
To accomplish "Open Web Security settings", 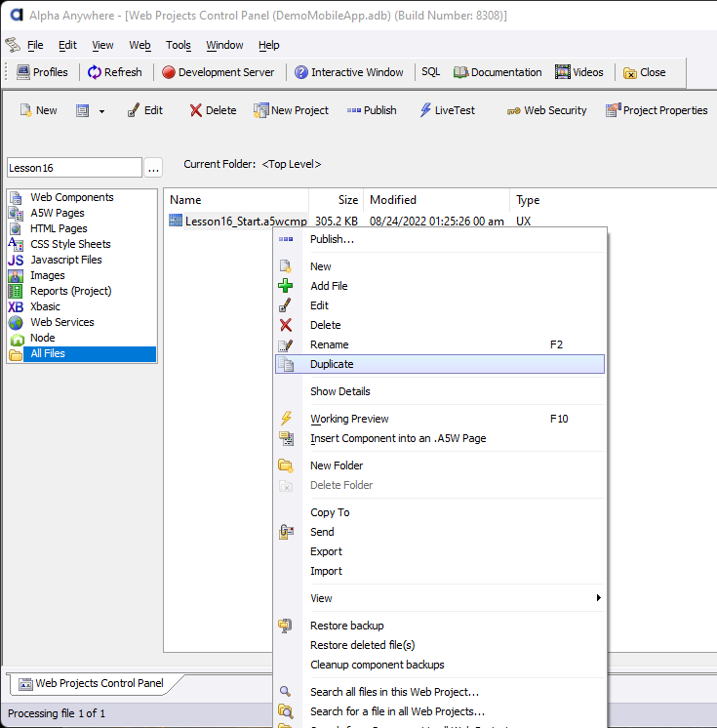I will [x=546, y=110].
